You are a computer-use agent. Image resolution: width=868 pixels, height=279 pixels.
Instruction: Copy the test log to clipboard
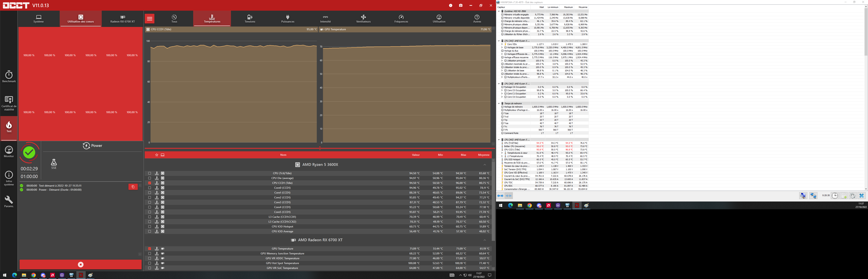click(133, 187)
